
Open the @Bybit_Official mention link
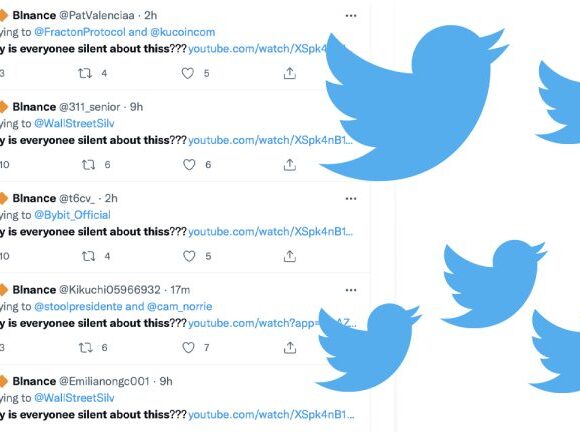point(72,215)
